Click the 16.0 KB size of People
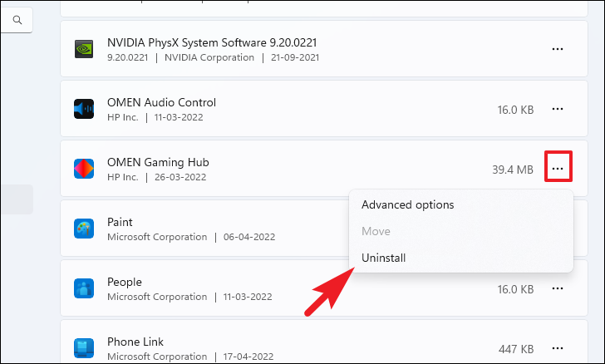The height and width of the screenshot is (364, 605). pyautogui.click(x=515, y=289)
